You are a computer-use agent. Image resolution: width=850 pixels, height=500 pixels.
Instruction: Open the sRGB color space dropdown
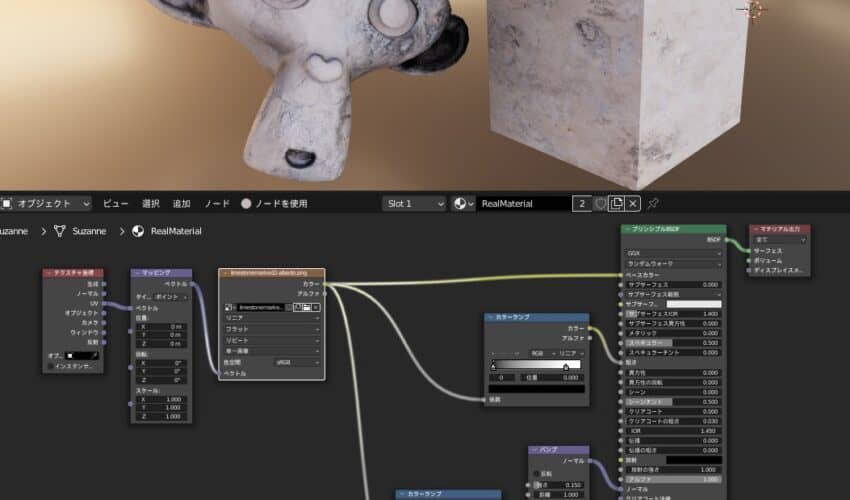click(x=296, y=362)
